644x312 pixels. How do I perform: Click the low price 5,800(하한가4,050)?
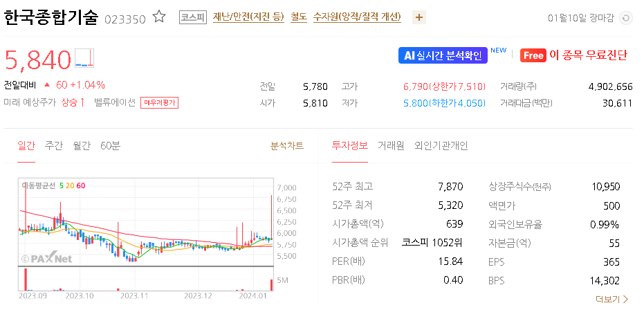coord(444,103)
